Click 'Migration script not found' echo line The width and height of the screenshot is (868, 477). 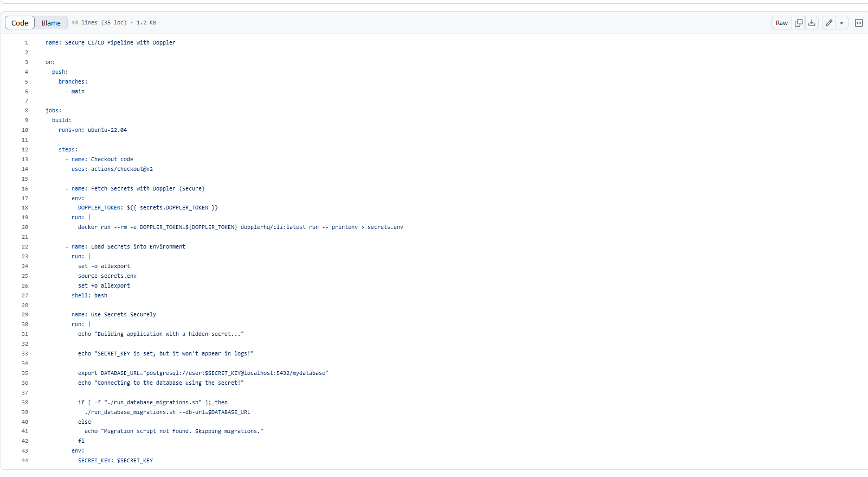pyautogui.click(x=174, y=431)
